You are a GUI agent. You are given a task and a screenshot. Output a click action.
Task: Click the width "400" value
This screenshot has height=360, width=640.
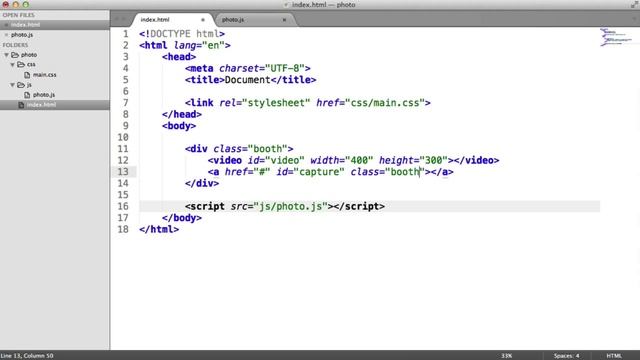click(x=359, y=160)
